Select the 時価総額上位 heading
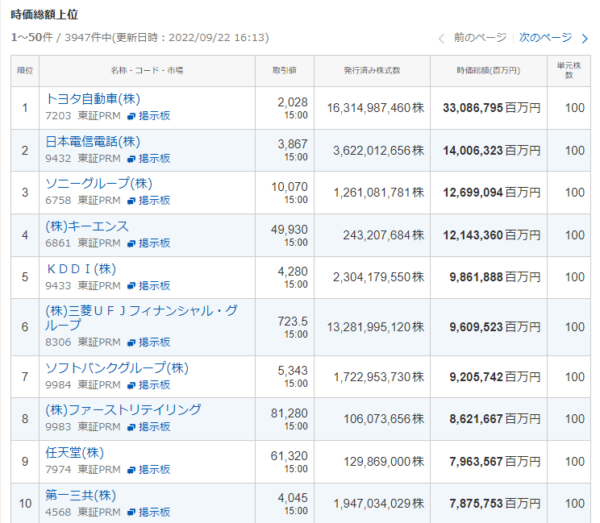 (x=44, y=15)
